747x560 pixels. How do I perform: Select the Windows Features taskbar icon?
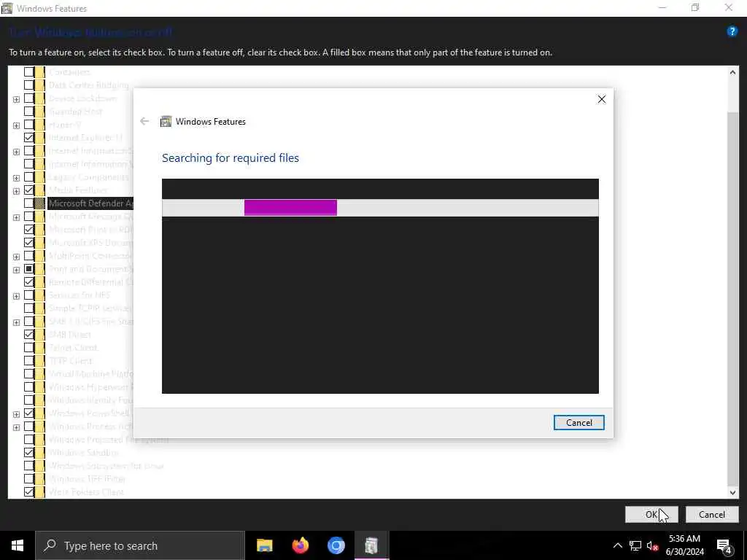click(371, 545)
